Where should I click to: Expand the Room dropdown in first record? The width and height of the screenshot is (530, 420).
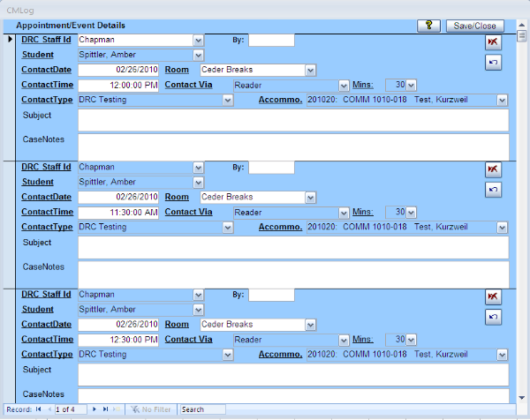pyautogui.click(x=310, y=71)
